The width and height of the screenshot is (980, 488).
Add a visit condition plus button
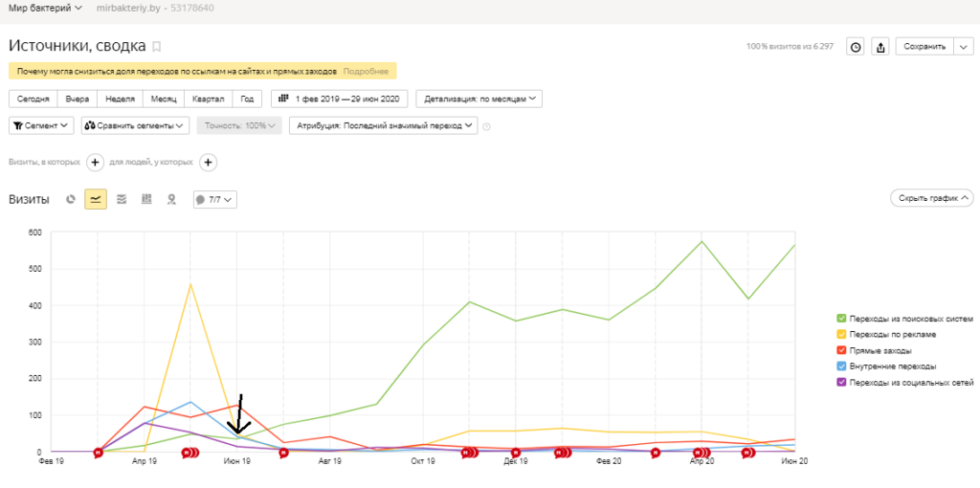[x=95, y=163]
